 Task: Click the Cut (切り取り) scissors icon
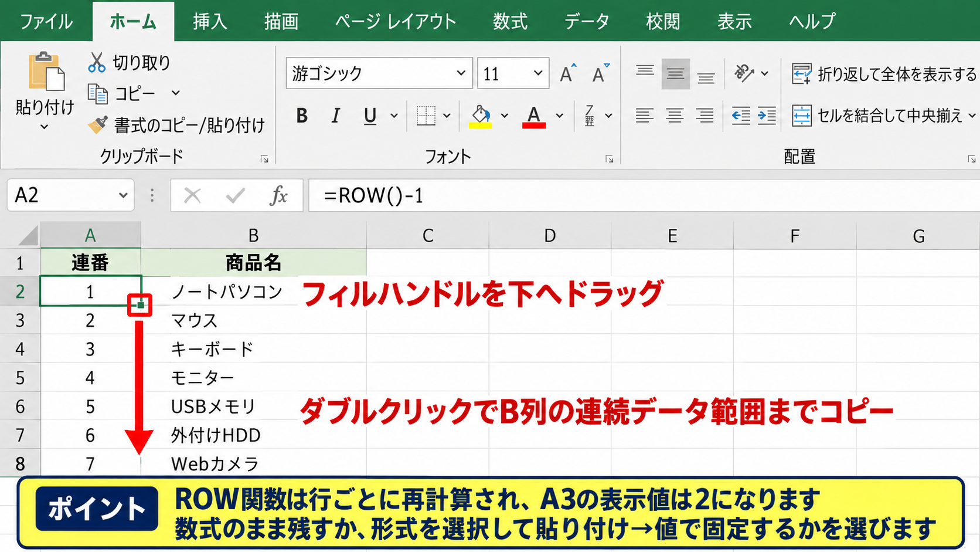[x=97, y=62]
